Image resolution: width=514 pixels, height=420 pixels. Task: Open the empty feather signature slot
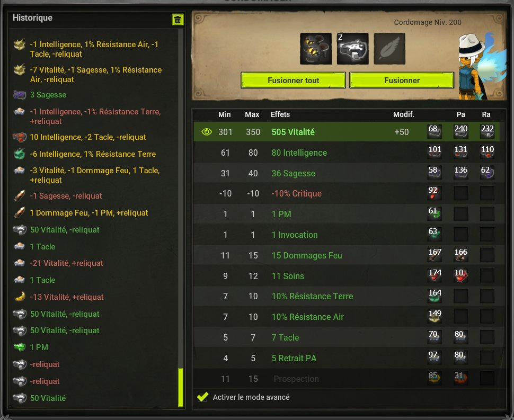point(389,49)
